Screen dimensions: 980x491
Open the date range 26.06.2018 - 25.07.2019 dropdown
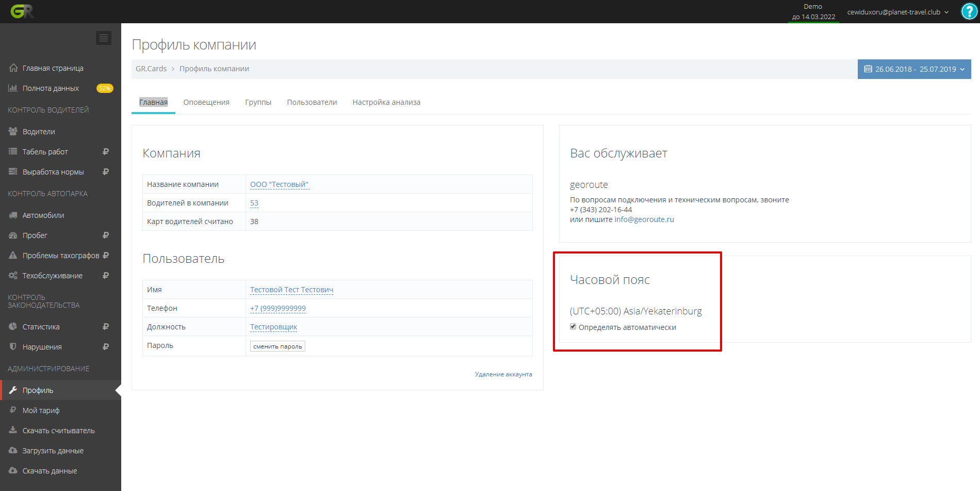[914, 69]
